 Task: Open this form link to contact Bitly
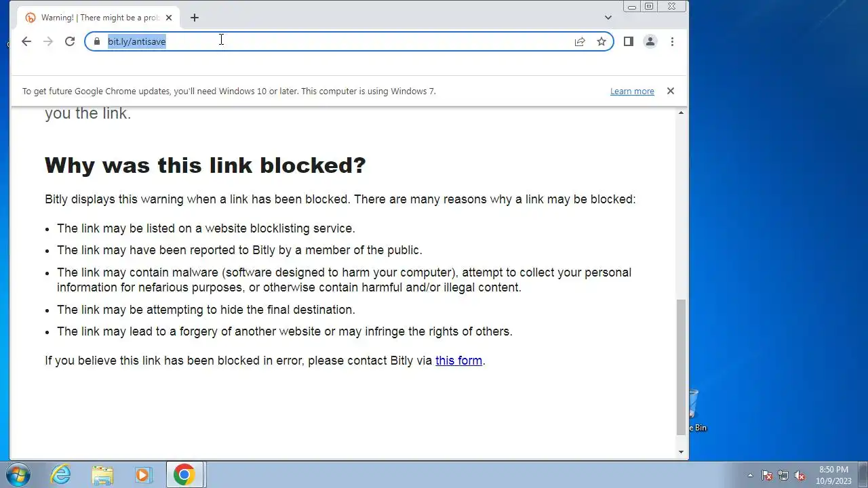coord(458,361)
